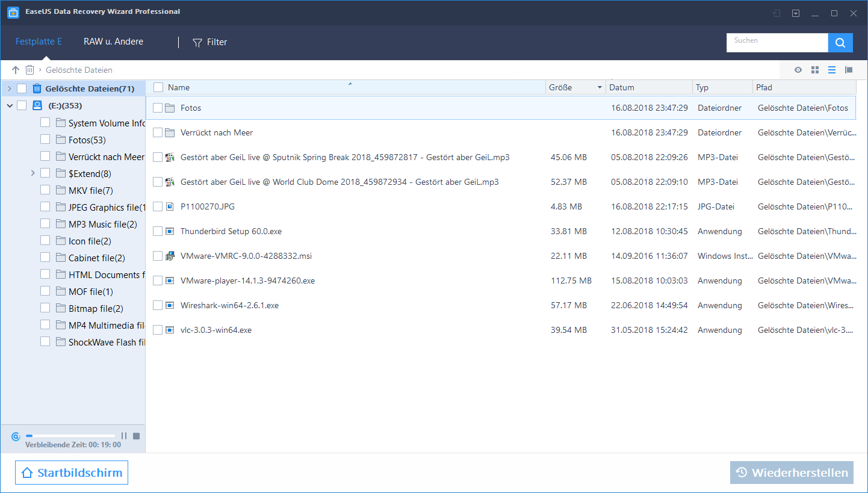Tick checkbox for P1100270.JPG
Image resolution: width=868 pixels, height=493 pixels.
[158, 206]
